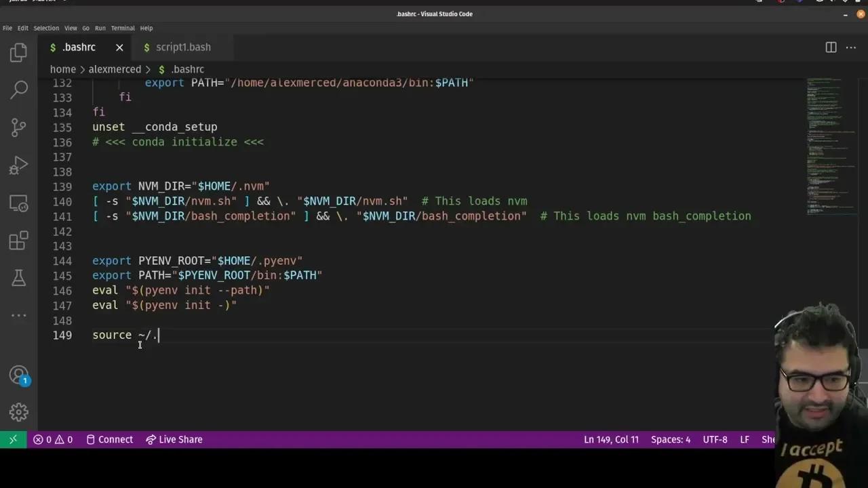Open the Explorer view in activity bar
This screenshot has height=488, width=868.
18,52
